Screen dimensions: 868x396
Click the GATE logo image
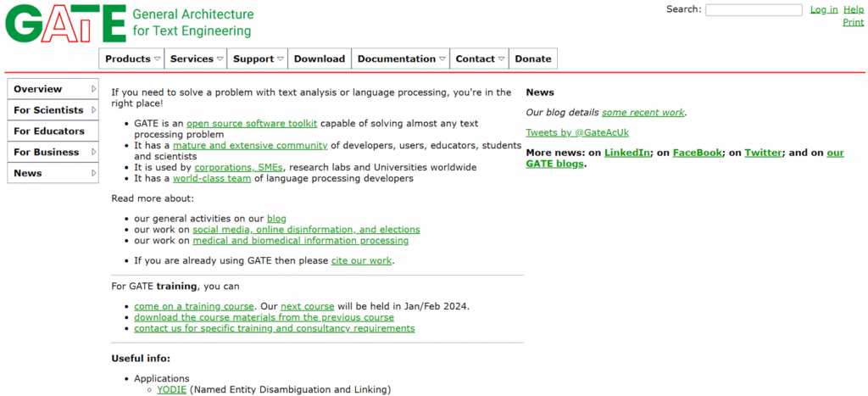pyautogui.click(x=65, y=24)
